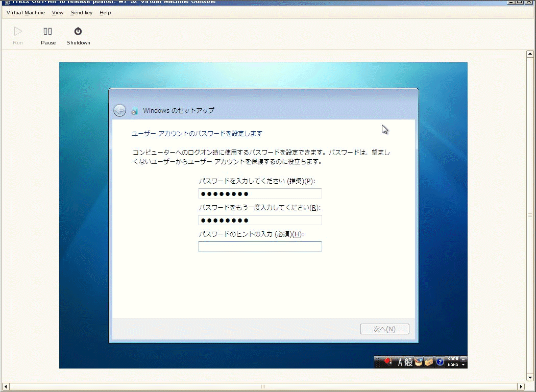Focus the first password input field

(260, 193)
